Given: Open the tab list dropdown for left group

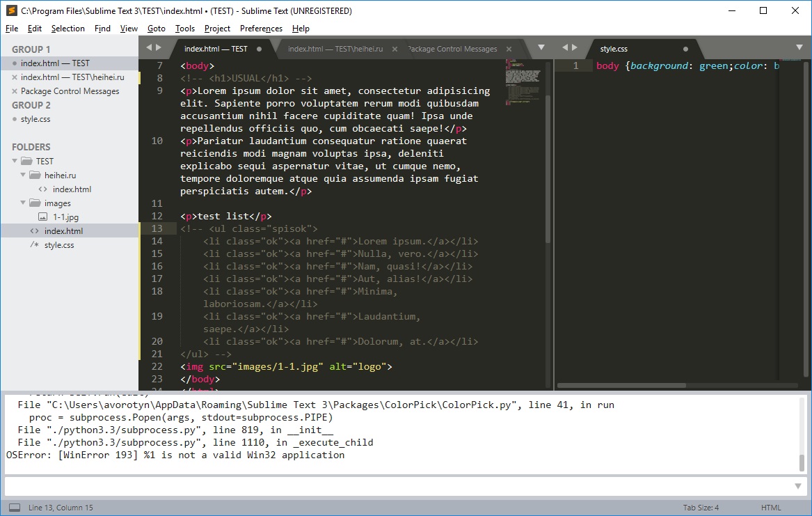Looking at the screenshot, I should [541, 47].
